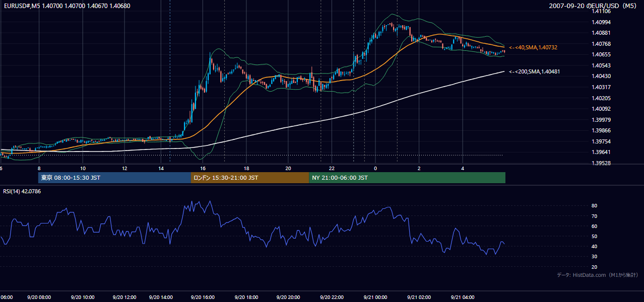Click price axis label 1.39754
The image size is (644, 302).
(x=602, y=141)
